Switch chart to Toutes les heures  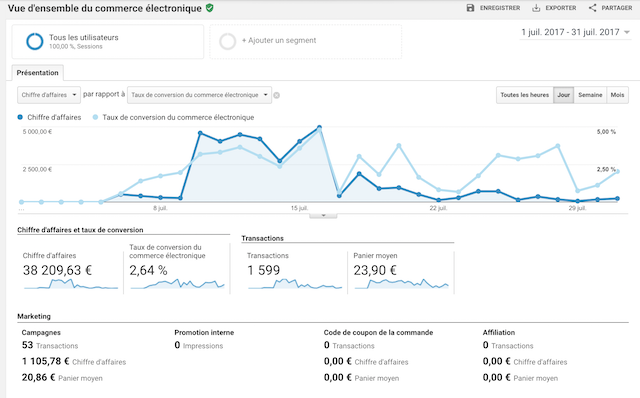point(525,95)
